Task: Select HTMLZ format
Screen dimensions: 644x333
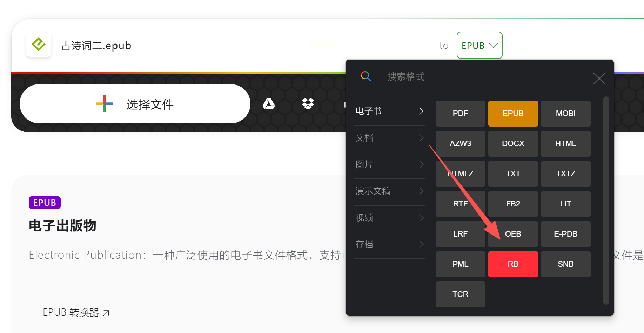Action: pos(461,174)
